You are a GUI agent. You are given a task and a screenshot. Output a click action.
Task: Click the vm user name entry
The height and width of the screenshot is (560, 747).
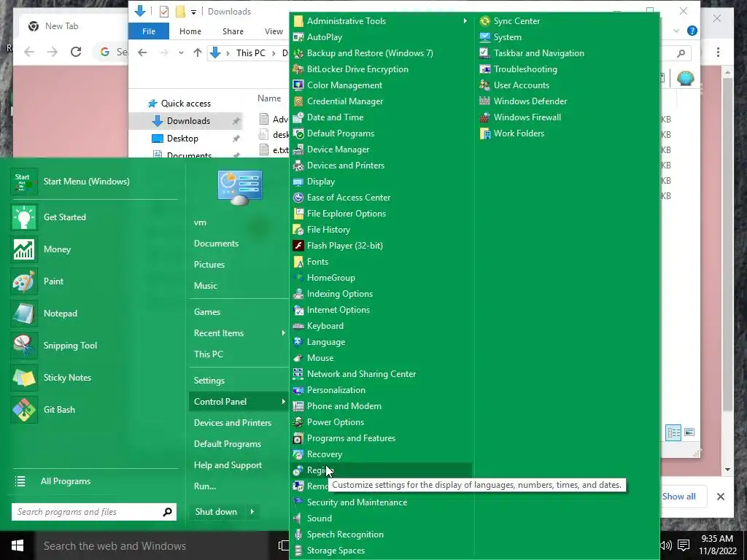pyautogui.click(x=200, y=222)
